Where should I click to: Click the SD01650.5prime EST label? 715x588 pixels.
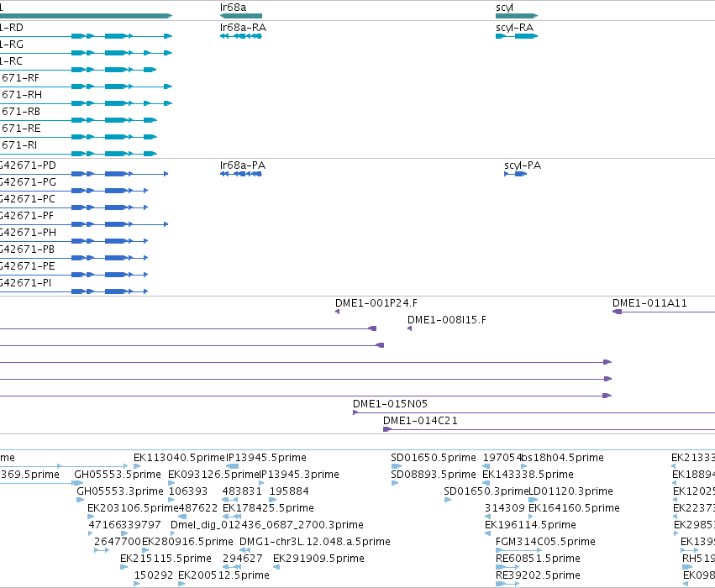434,458
